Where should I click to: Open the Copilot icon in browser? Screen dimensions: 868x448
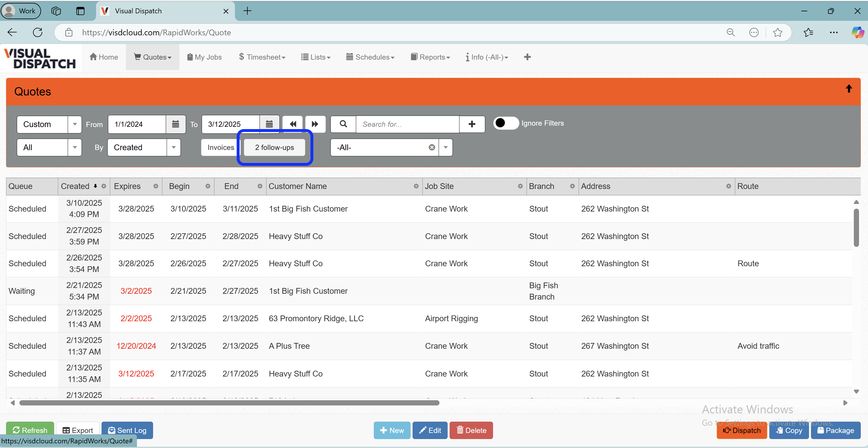click(x=857, y=32)
